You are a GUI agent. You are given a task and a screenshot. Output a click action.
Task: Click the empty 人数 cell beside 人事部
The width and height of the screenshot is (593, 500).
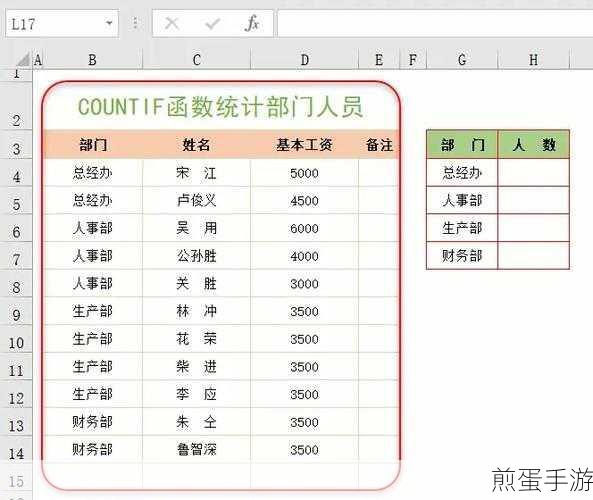534,200
